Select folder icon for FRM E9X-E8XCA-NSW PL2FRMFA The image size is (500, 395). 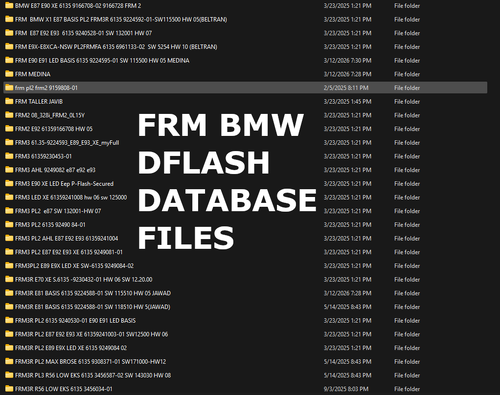[9, 47]
